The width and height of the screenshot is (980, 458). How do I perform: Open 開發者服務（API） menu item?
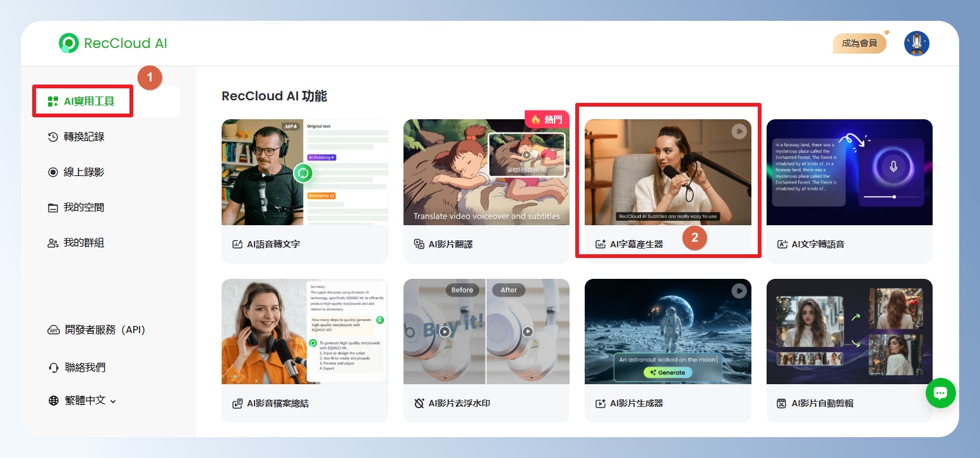pos(105,330)
